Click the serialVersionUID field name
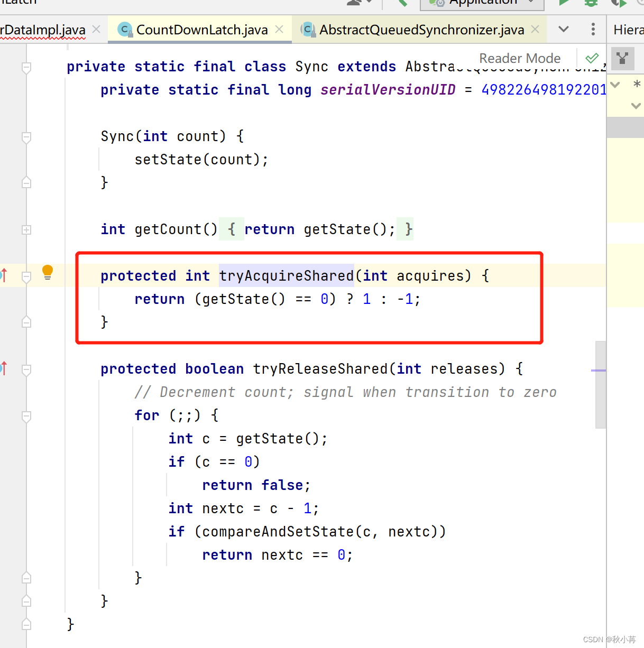The image size is (644, 648). (x=388, y=89)
